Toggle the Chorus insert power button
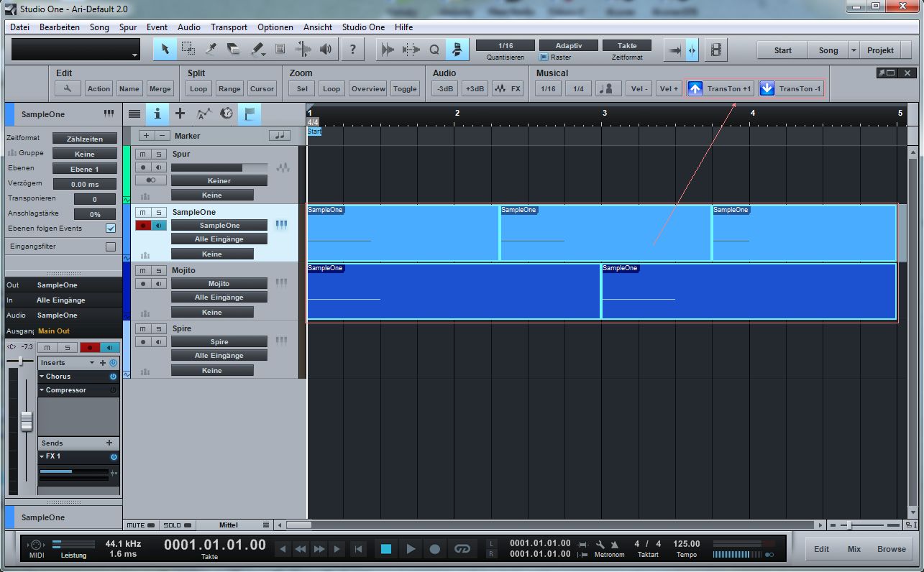 113,377
